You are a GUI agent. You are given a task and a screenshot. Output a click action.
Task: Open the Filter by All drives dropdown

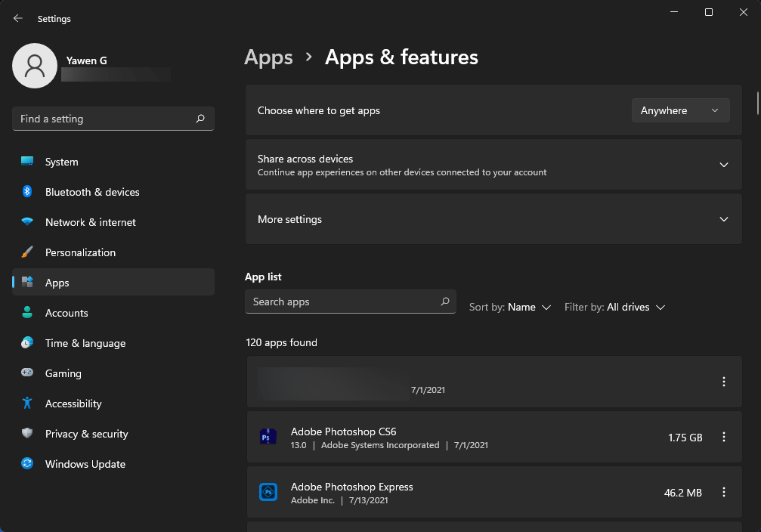(614, 307)
